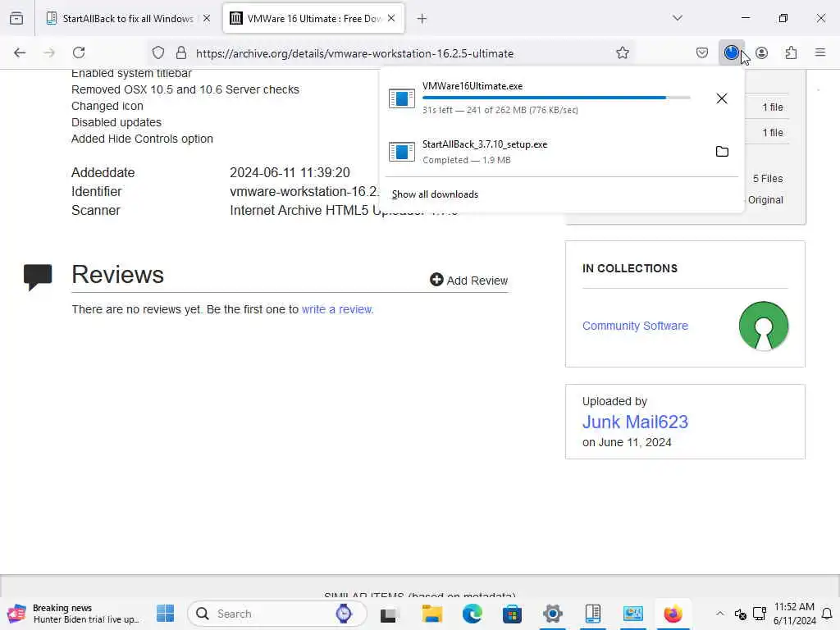Open Microsoft Edge from taskbar
This screenshot has width=840, height=630.
click(x=472, y=614)
